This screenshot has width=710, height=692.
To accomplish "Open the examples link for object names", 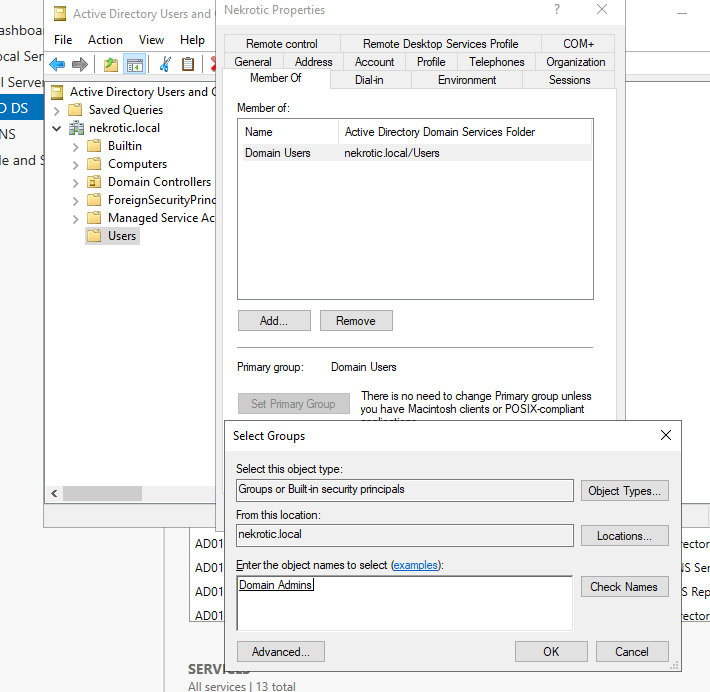I will tap(416, 565).
